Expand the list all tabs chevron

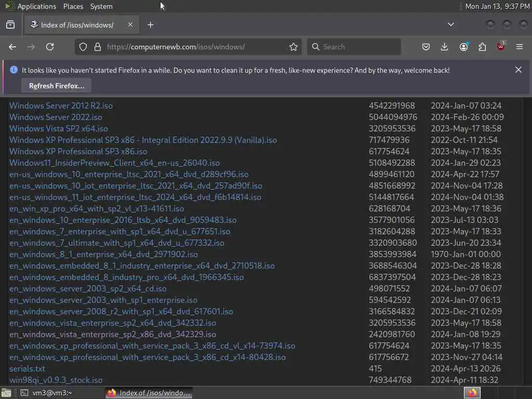point(451,24)
